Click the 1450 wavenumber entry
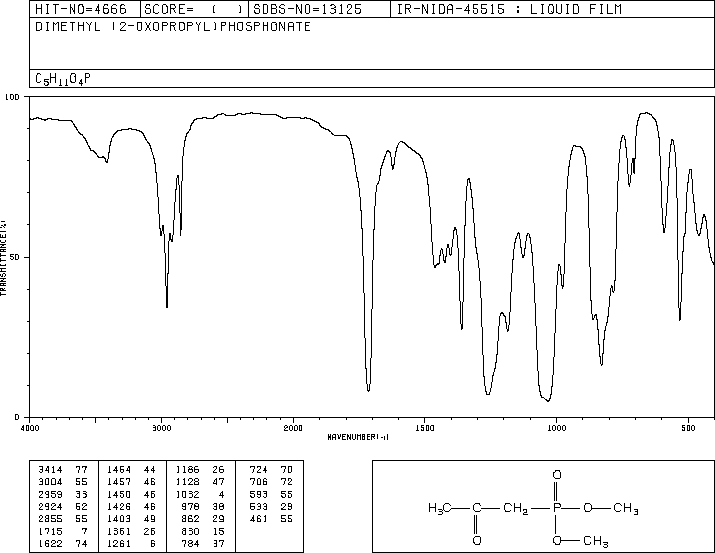 coord(119,494)
